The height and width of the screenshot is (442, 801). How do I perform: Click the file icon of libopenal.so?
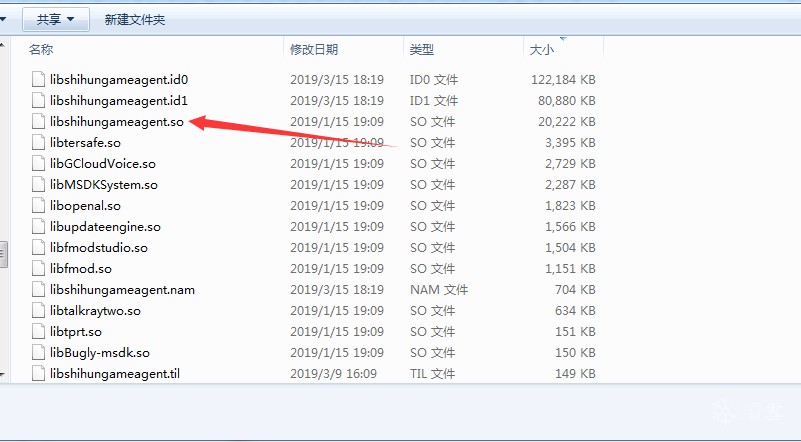point(38,205)
